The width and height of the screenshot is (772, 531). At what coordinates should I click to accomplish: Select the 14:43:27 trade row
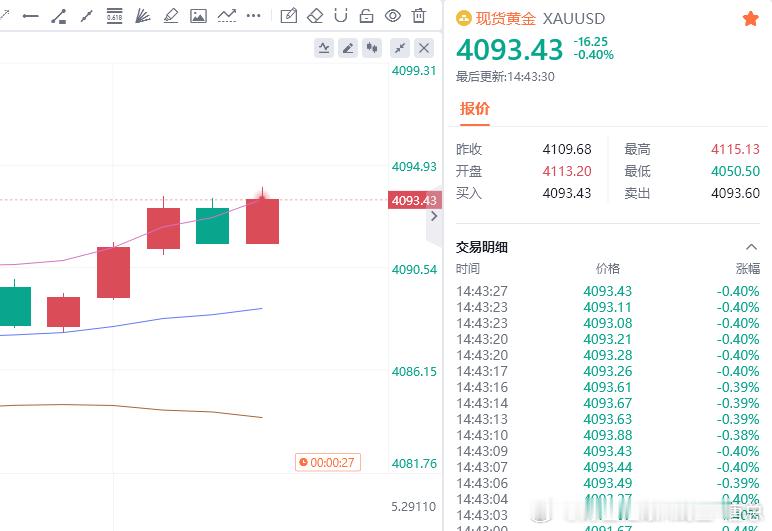[x=608, y=291]
